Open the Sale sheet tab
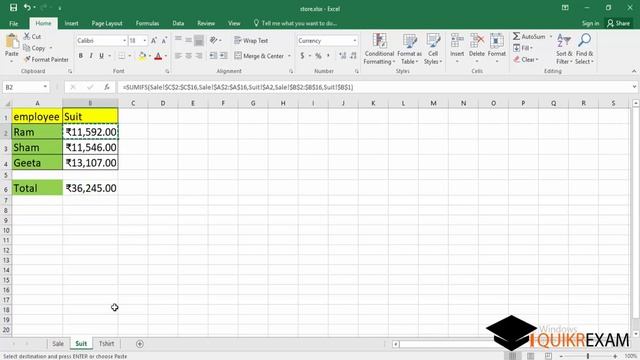Screen dimensions: 640x360 [x=58, y=344]
